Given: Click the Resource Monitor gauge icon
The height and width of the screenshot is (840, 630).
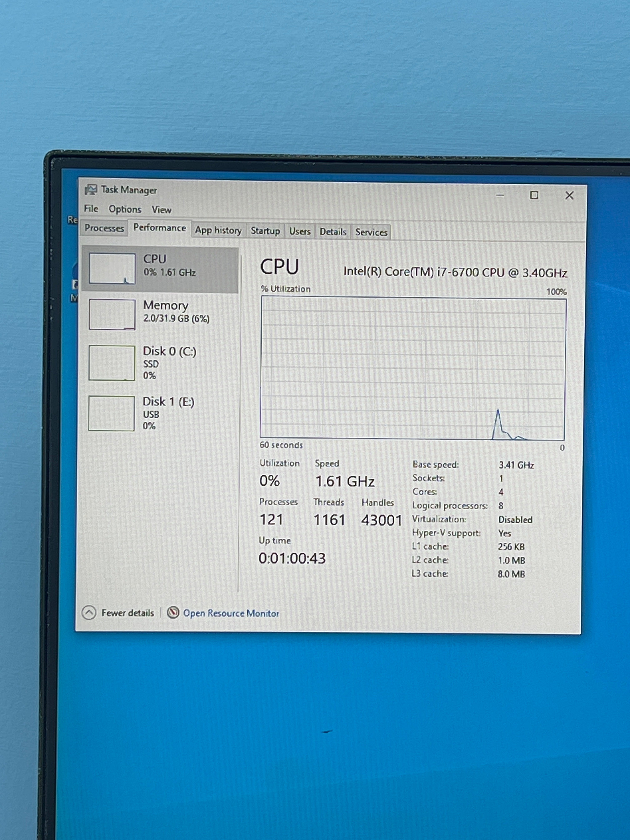Looking at the screenshot, I should (173, 612).
